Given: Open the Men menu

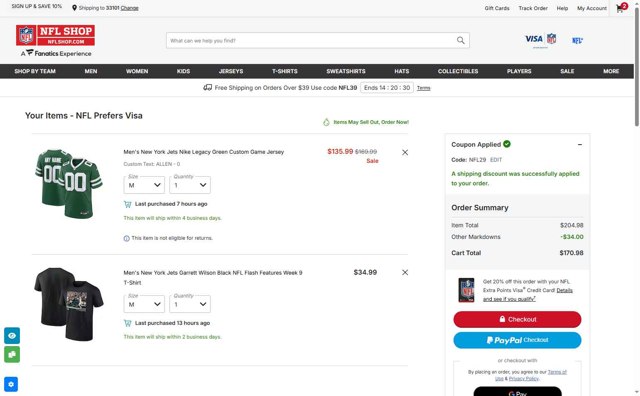Looking at the screenshot, I should (x=91, y=71).
